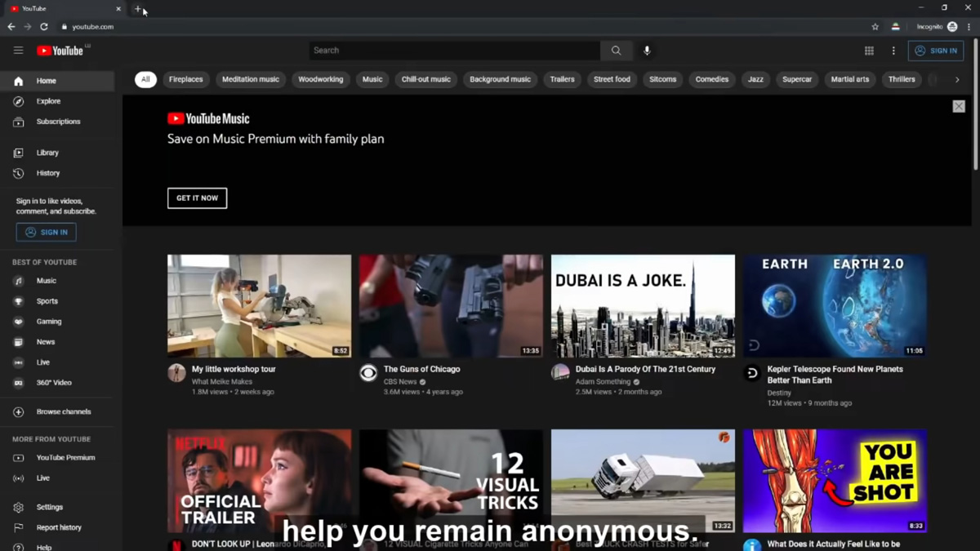The width and height of the screenshot is (980, 551).
Task: Open the YouTube apps grid
Action: pos(869,51)
